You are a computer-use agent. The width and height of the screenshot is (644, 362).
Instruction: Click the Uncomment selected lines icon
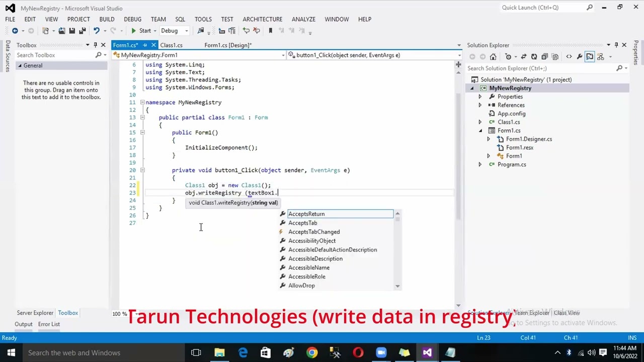click(256, 31)
